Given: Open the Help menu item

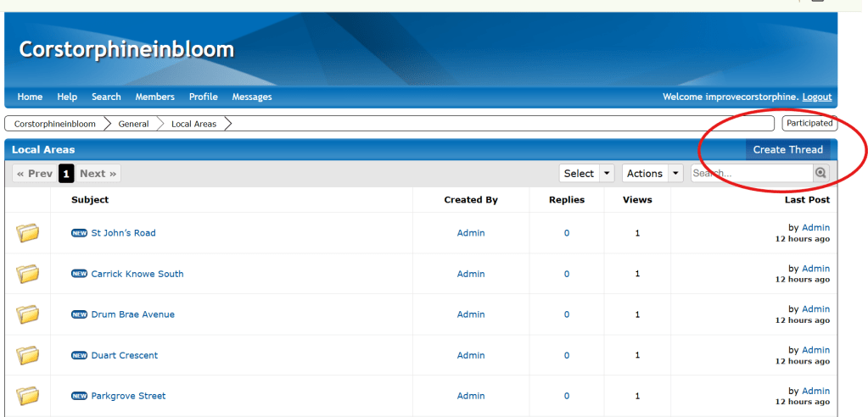Looking at the screenshot, I should click(x=67, y=97).
